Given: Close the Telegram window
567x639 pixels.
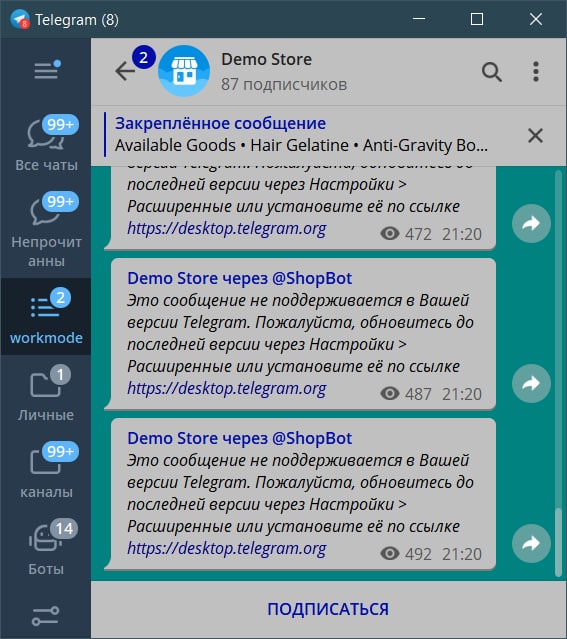Looking at the screenshot, I should click(x=536, y=19).
